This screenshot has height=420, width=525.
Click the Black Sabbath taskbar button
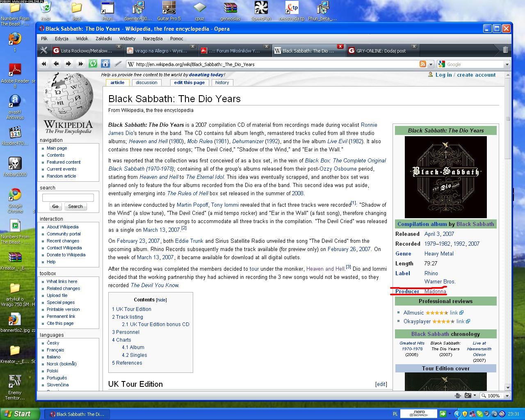pyautogui.click(x=77, y=414)
